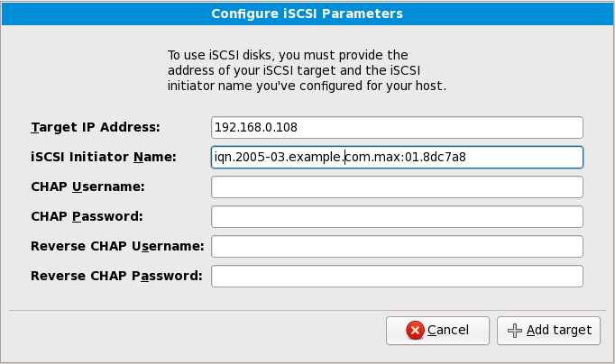Viewport: 615px width, 364px height.
Task: Select the empty CHAP Username field
Action: coord(397,187)
